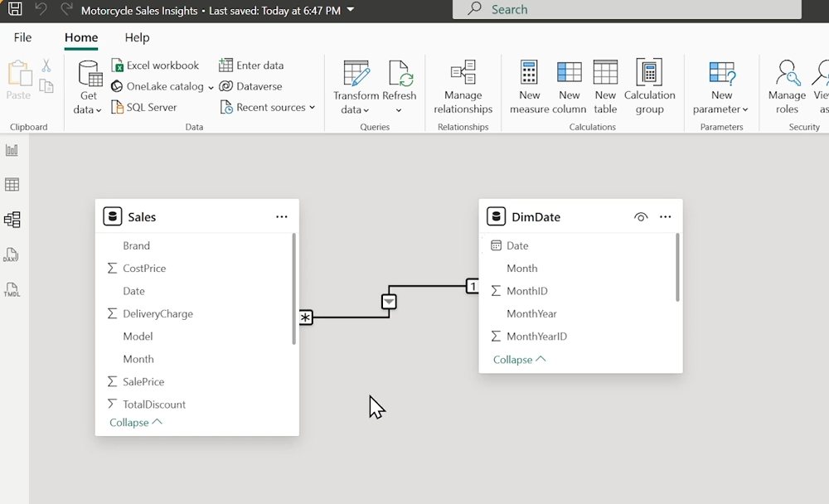The width and height of the screenshot is (829, 504).
Task: Create a New measure
Action: pos(530,87)
